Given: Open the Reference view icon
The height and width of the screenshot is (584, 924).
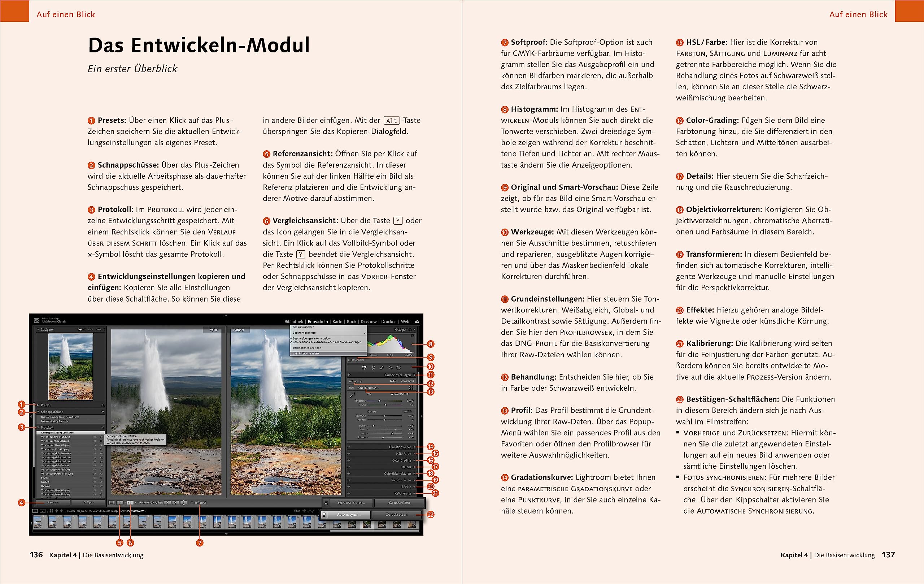Looking at the screenshot, I should tap(120, 503).
